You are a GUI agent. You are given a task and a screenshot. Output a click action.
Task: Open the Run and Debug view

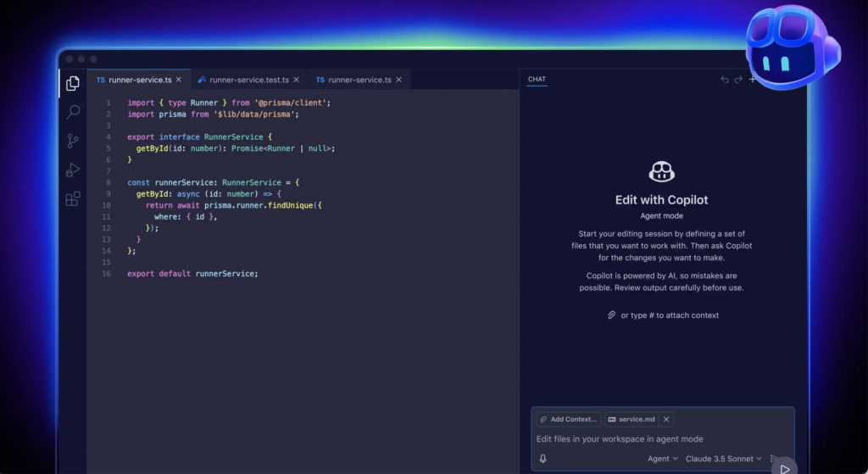(73, 170)
